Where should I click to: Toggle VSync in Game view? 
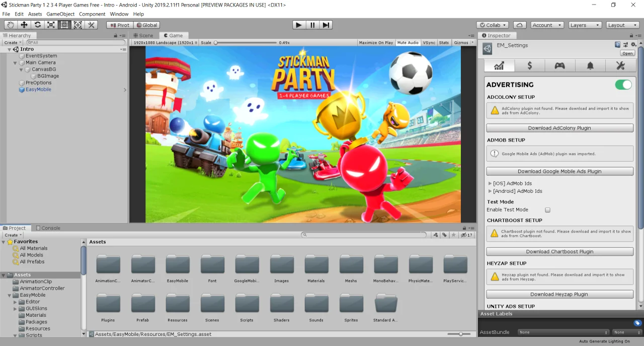[x=429, y=43]
